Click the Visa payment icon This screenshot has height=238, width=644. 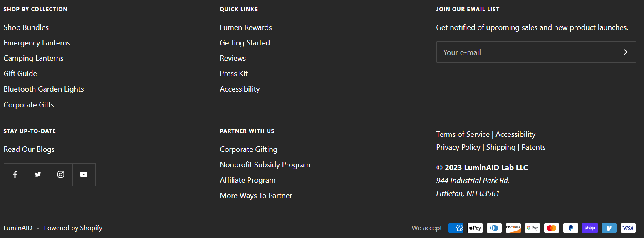pos(628,228)
